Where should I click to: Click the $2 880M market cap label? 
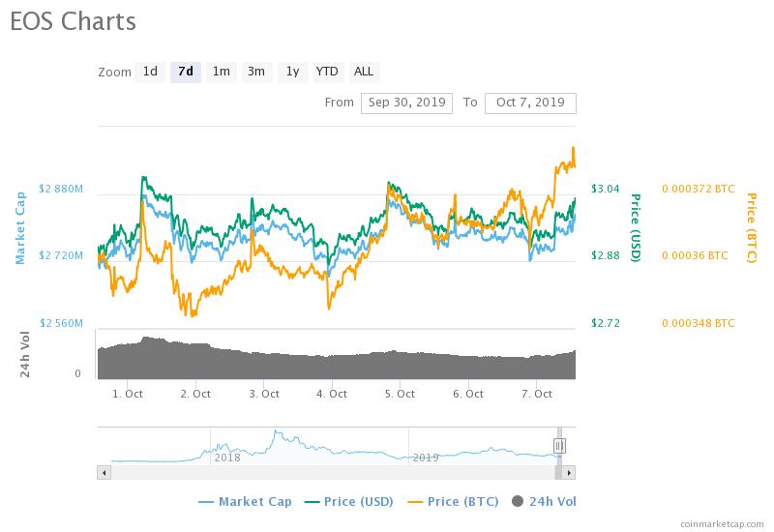pyautogui.click(x=61, y=189)
